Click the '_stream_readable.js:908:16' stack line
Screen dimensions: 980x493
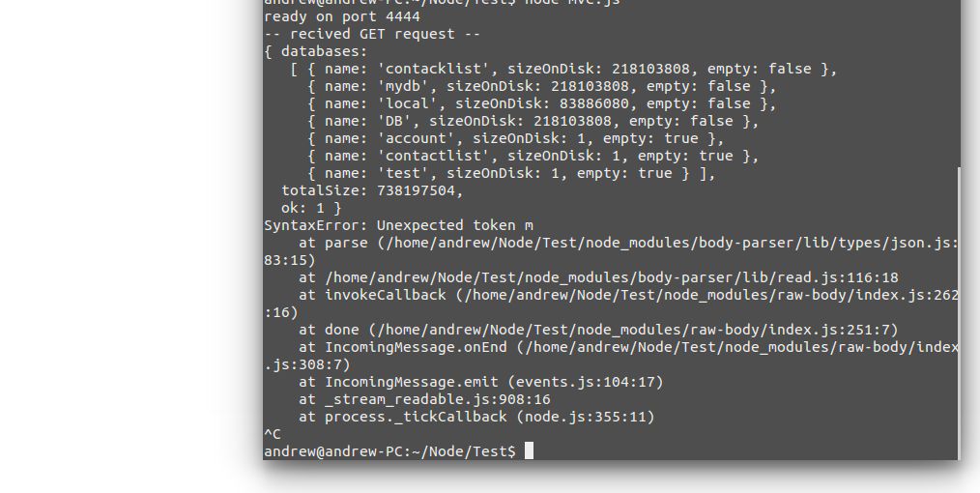click(x=438, y=399)
